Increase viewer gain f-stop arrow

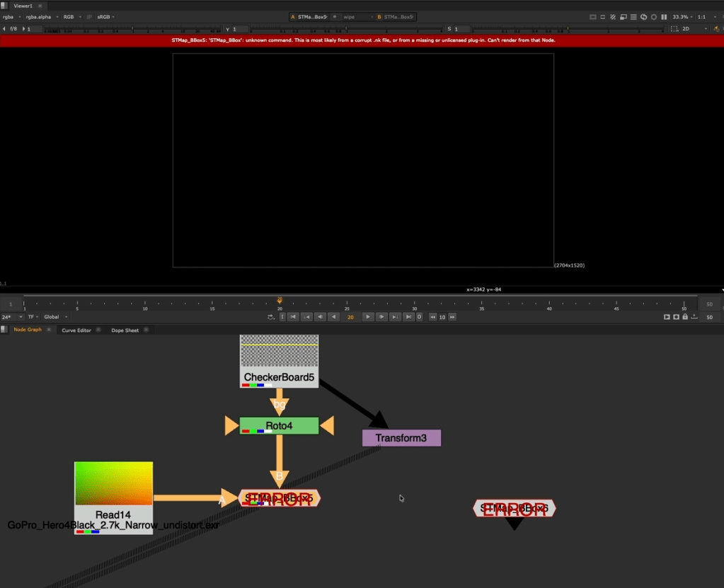23,28
